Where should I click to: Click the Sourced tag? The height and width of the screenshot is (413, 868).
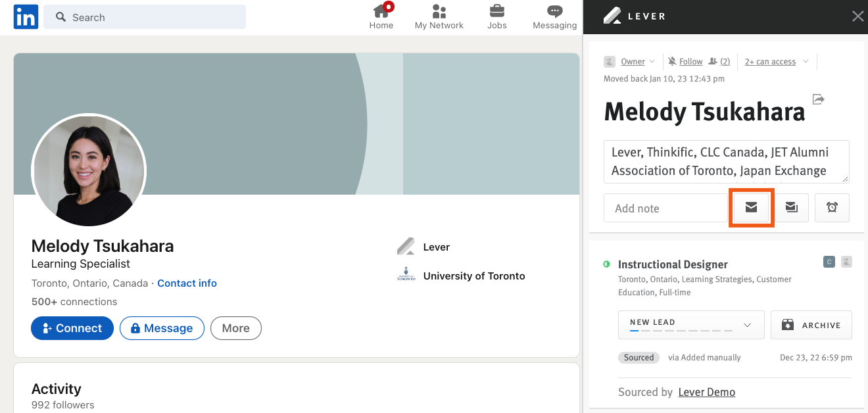[x=639, y=358]
